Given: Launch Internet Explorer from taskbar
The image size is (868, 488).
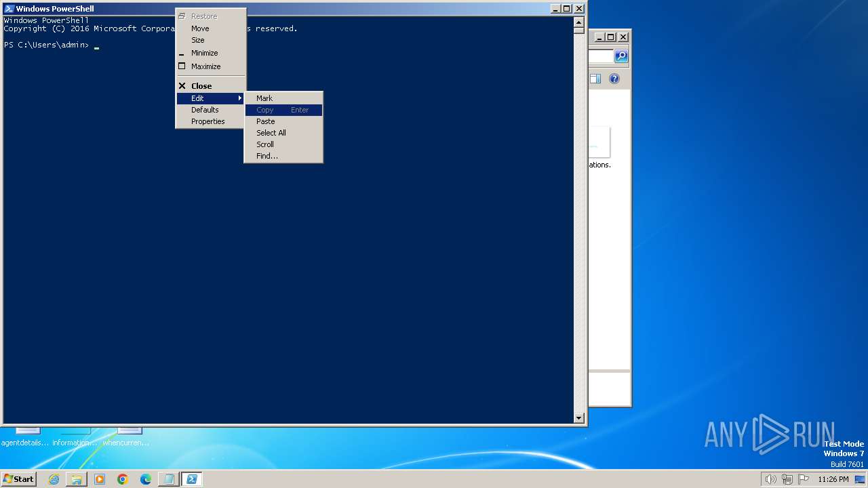Looking at the screenshot, I should tap(54, 479).
